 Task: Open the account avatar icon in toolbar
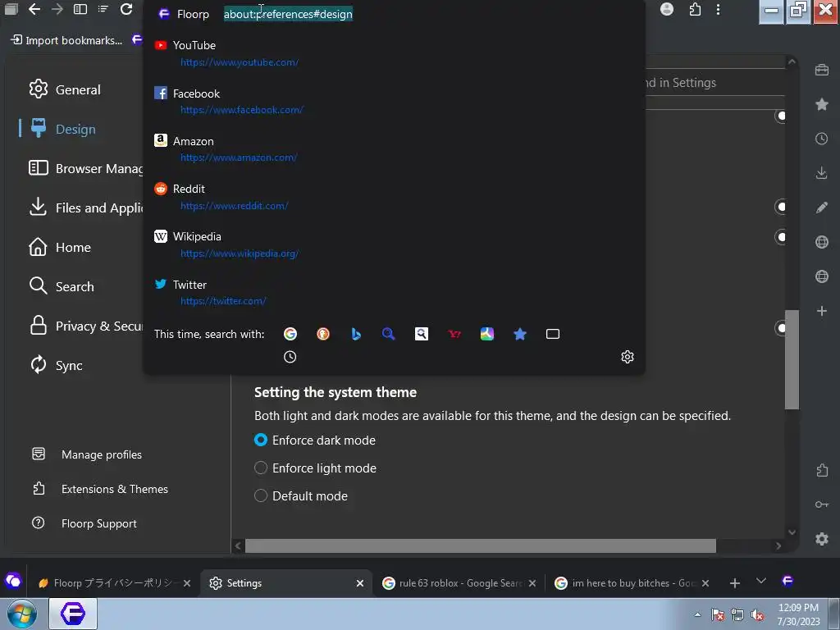coord(667,9)
